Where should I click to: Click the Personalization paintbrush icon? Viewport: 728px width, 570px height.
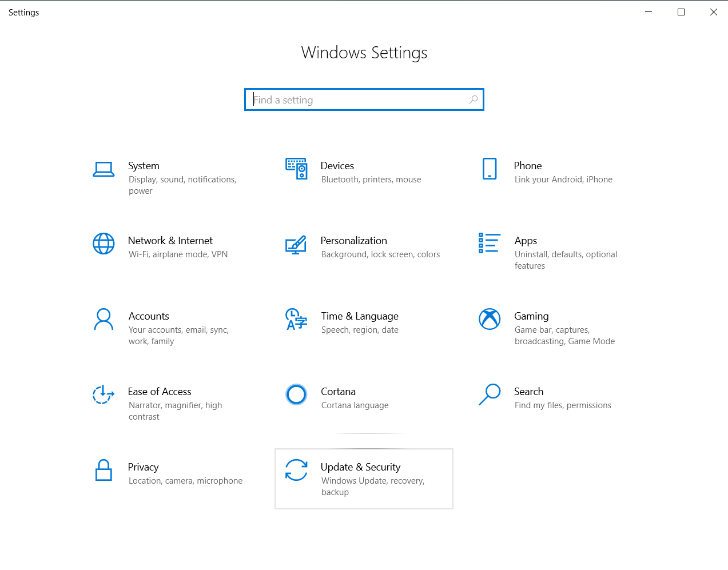coord(296,245)
